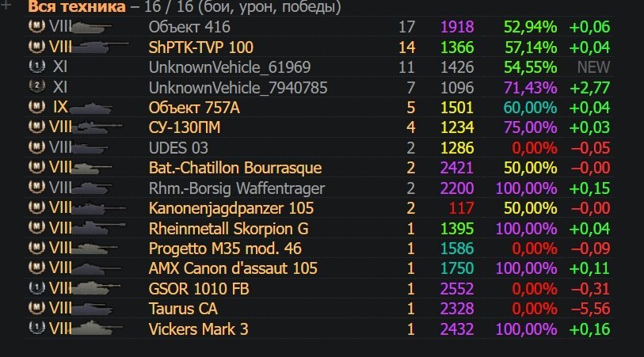Image resolution: width=644 pixels, height=357 pixels.
Task: Click the tank silhouette of СУ-130ПМ
Action: [x=97, y=128]
